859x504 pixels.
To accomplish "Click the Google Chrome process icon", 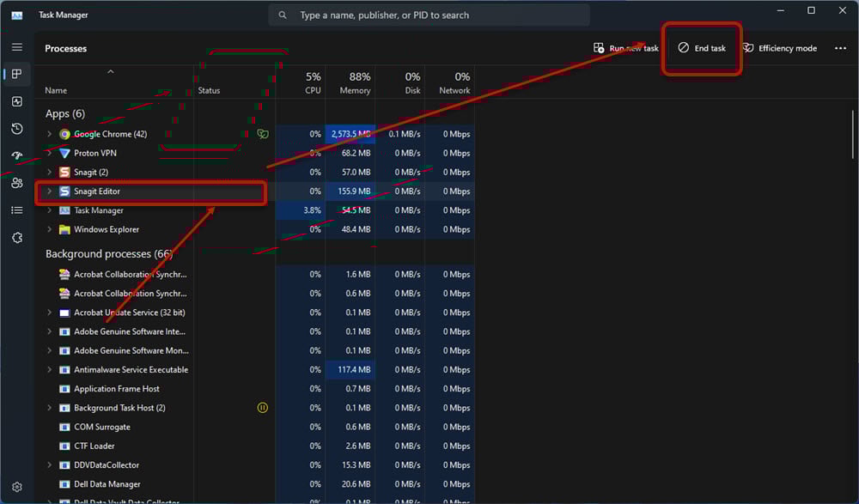I will click(x=64, y=134).
